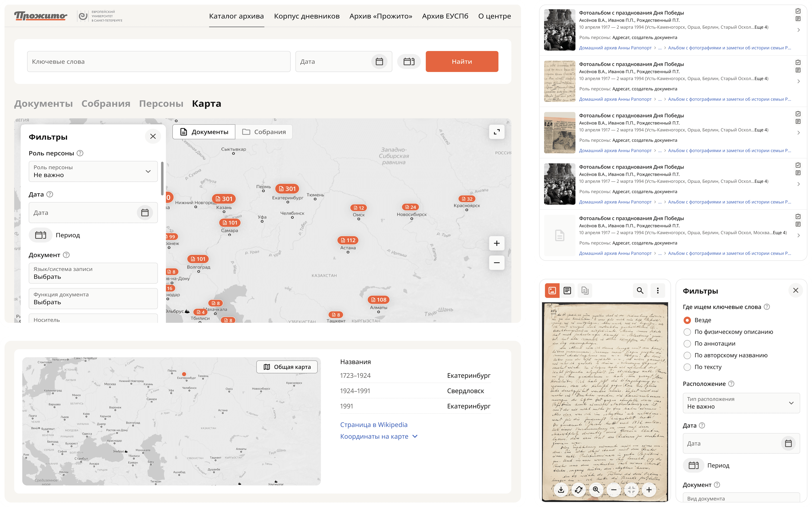812x507 pixels.
Task: Expand 'Координаты на карте'
Action: pyautogui.click(x=379, y=436)
